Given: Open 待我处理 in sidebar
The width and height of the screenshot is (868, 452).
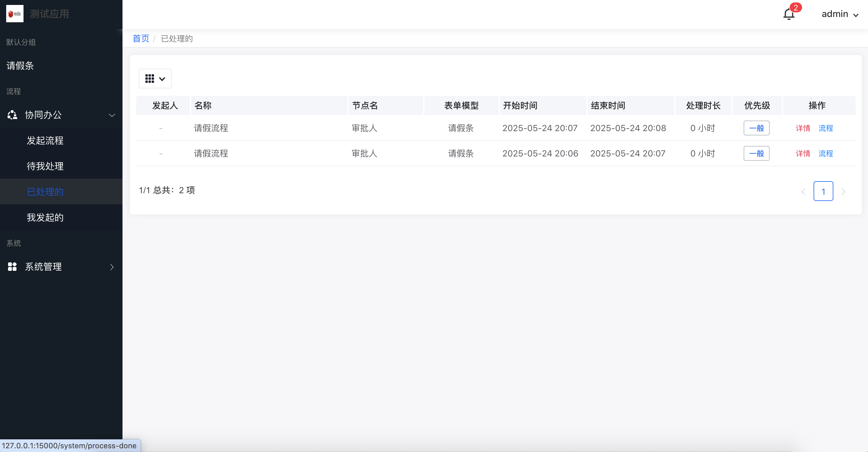Looking at the screenshot, I should (x=45, y=166).
